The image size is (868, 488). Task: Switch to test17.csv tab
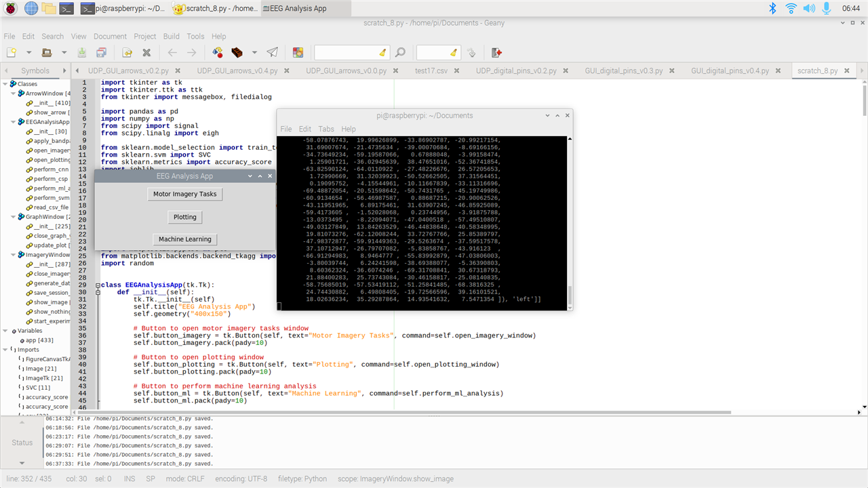coord(431,70)
